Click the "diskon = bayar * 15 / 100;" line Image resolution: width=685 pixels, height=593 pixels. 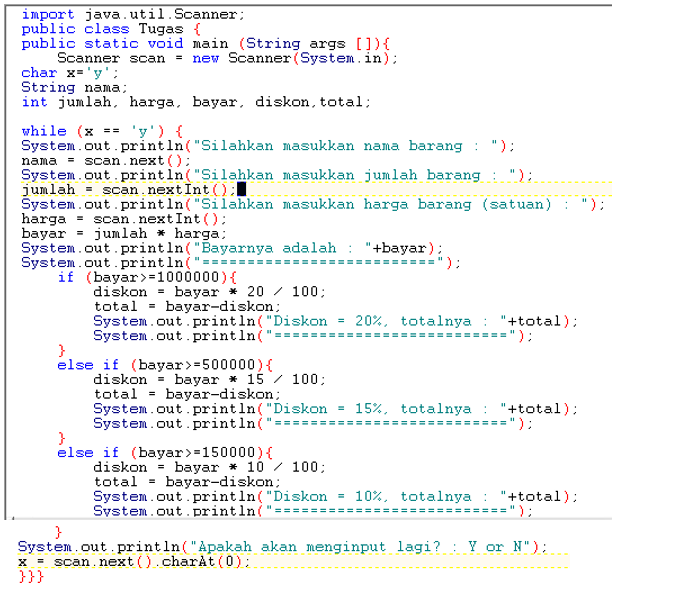tap(209, 380)
